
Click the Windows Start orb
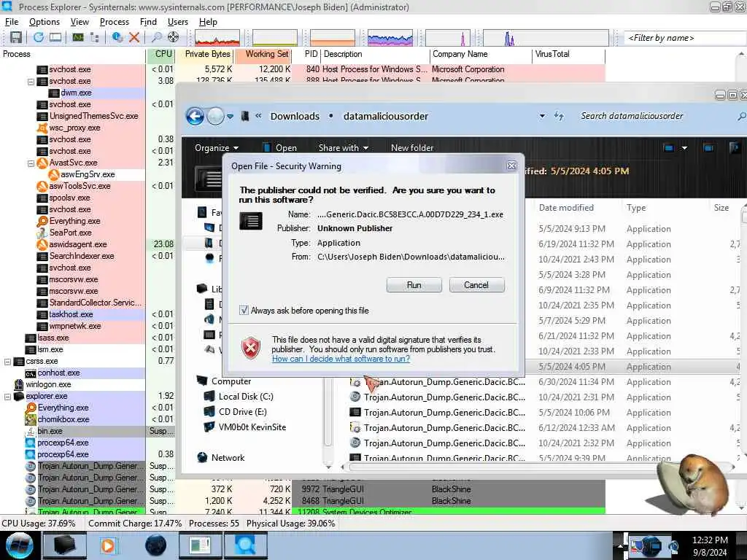[x=20, y=545]
